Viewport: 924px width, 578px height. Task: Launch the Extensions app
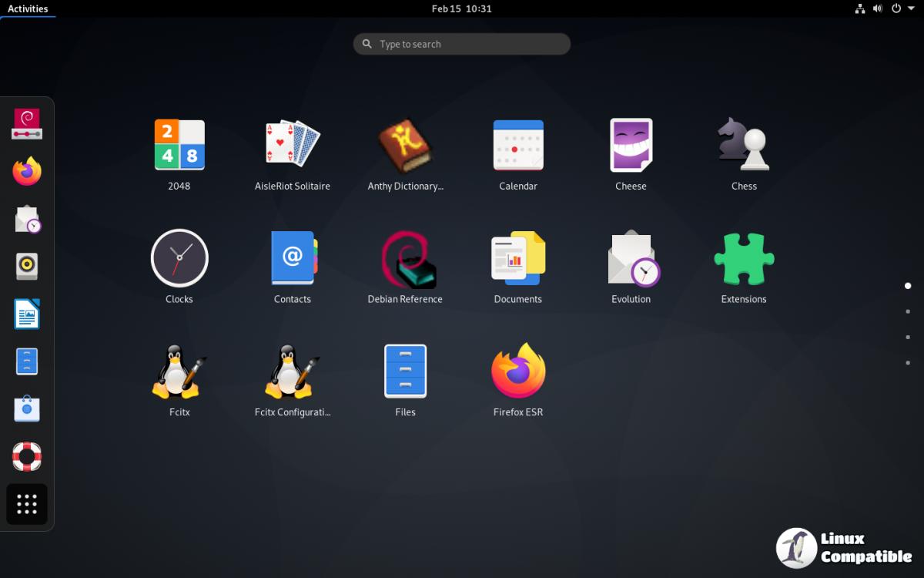pos(744,258)
